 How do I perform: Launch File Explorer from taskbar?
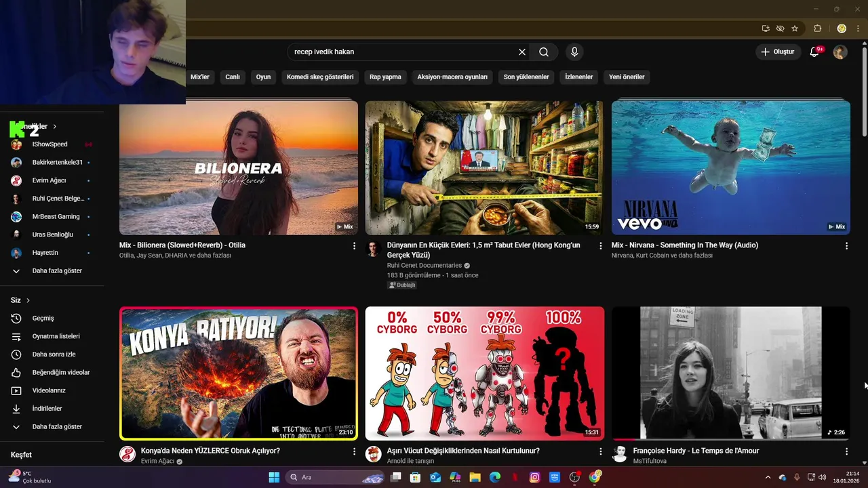[x=475, y=477]
